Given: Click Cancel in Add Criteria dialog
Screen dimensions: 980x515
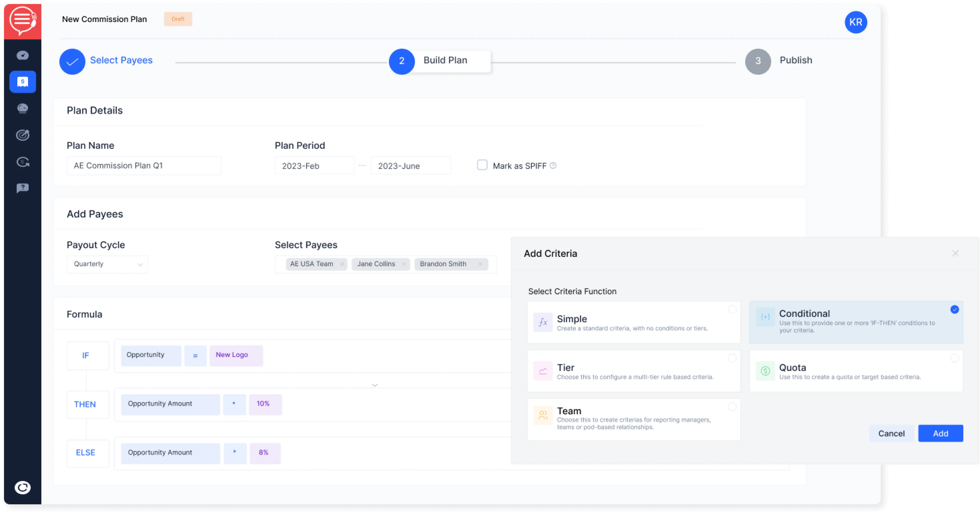Looking at the screenshot, I should tap(891, 433).
